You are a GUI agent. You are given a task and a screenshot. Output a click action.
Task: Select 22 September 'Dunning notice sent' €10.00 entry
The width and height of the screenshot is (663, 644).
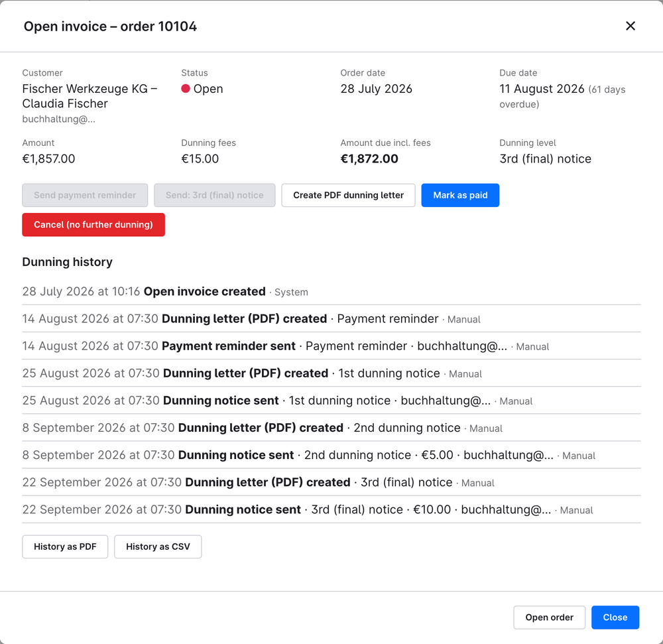(331, 509)
